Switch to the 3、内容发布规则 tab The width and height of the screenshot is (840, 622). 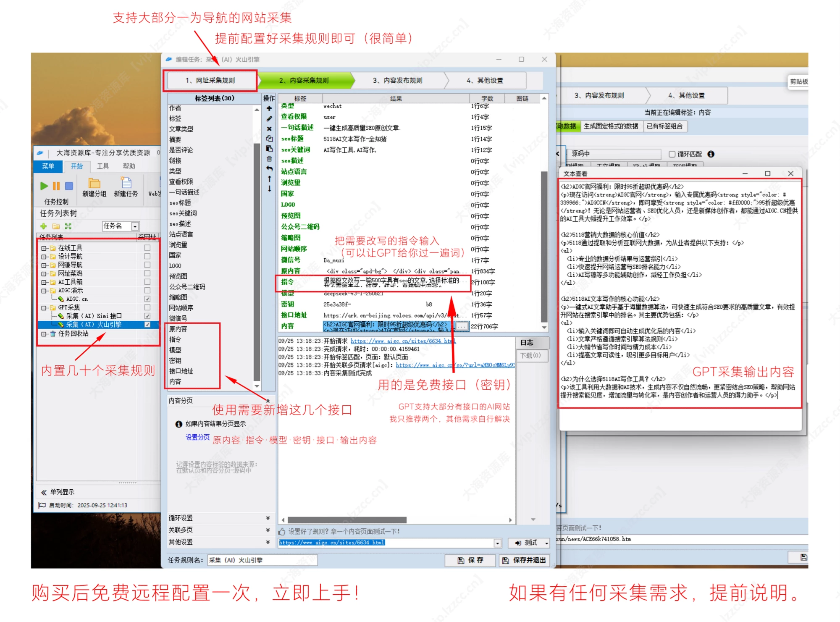[x=397, y=81]
